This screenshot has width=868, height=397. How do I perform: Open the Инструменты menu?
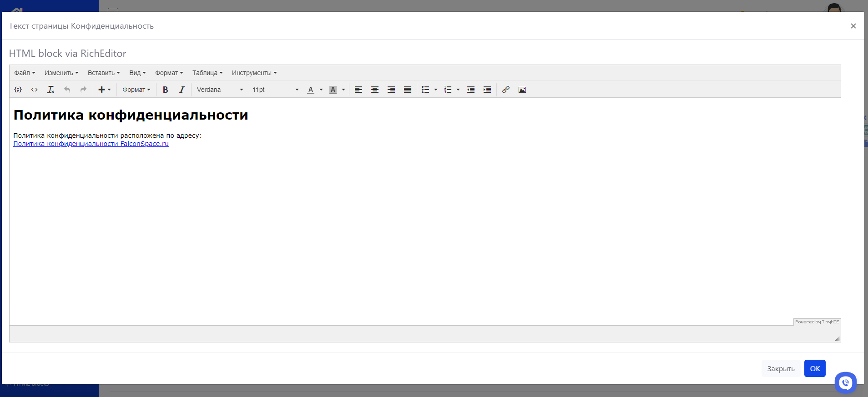point(254,73)
